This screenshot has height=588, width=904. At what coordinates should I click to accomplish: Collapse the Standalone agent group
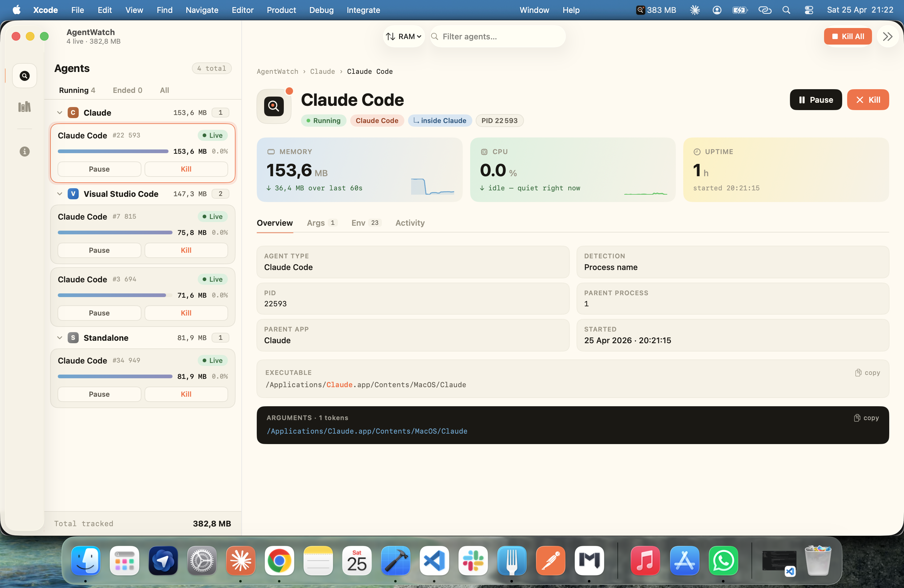[60, 338]
